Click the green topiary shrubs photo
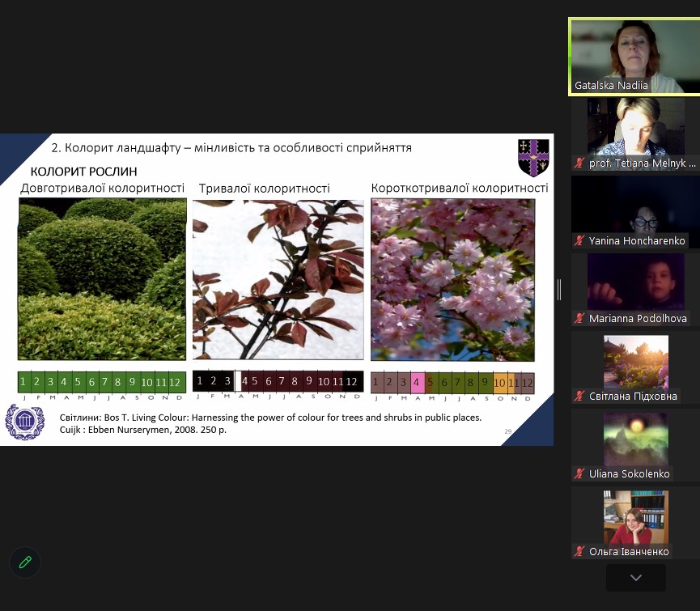 point(102,279)
